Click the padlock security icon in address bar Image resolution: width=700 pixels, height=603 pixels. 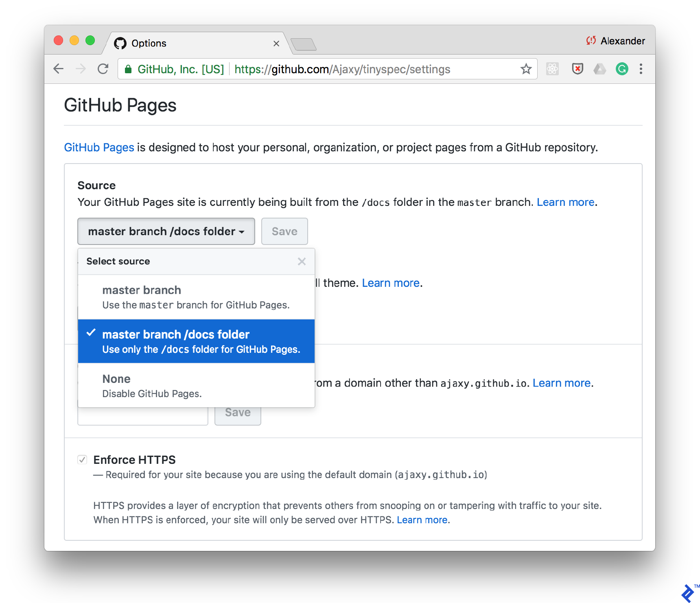click(x=128, y=69)
